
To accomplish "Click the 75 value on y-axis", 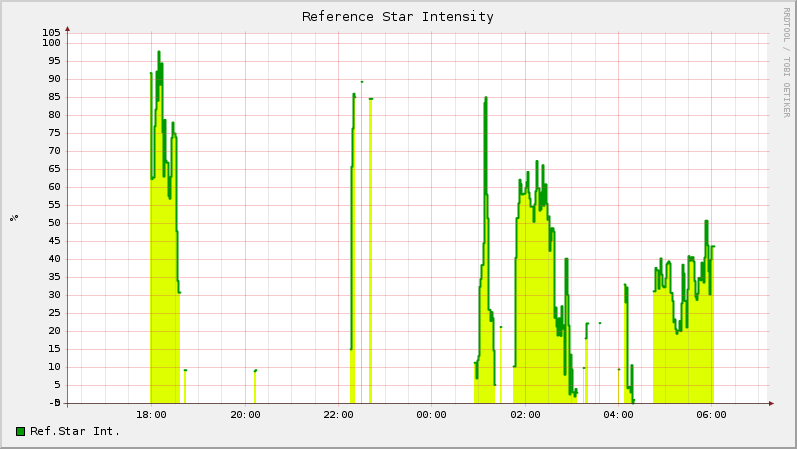I will pyautogui.click(x=54, y=133).
